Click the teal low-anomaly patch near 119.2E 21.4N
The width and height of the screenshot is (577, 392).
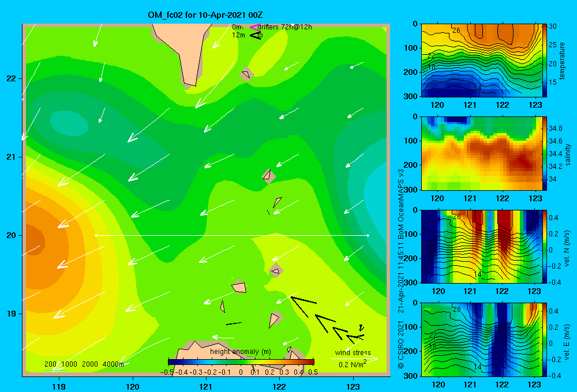[69, 123]
